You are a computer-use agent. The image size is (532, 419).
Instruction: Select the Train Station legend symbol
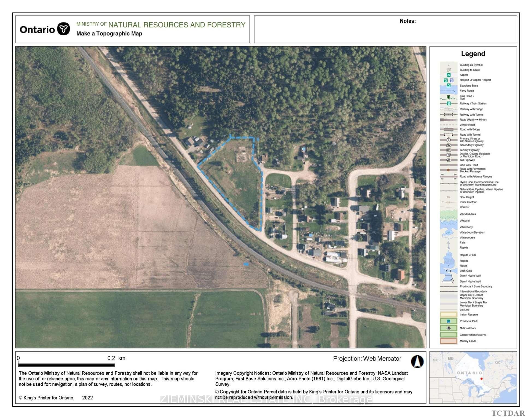pyautogui.click(x=448, y=103)
